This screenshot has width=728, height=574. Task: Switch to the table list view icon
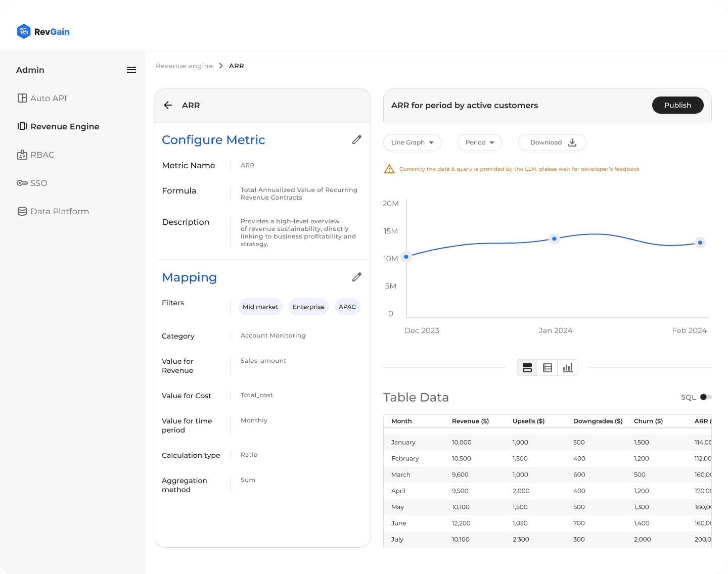[548, 367]
